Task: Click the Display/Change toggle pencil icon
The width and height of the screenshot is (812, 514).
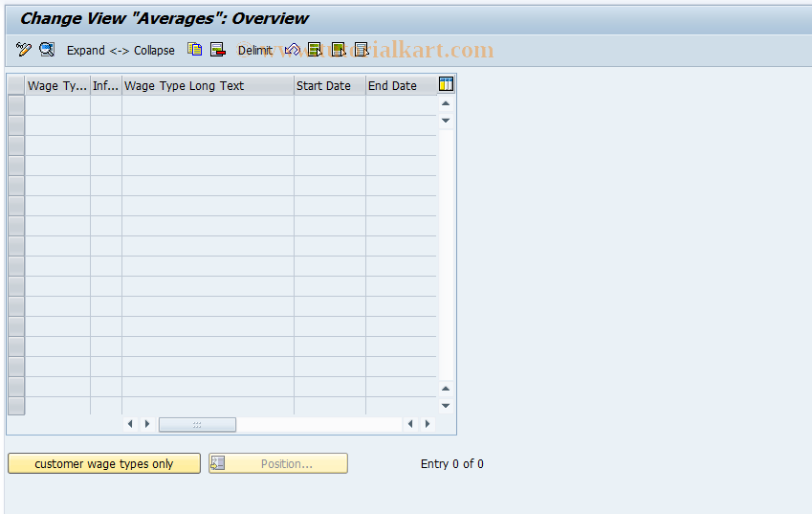Action: pyautogui.click(x=23, y=50)
